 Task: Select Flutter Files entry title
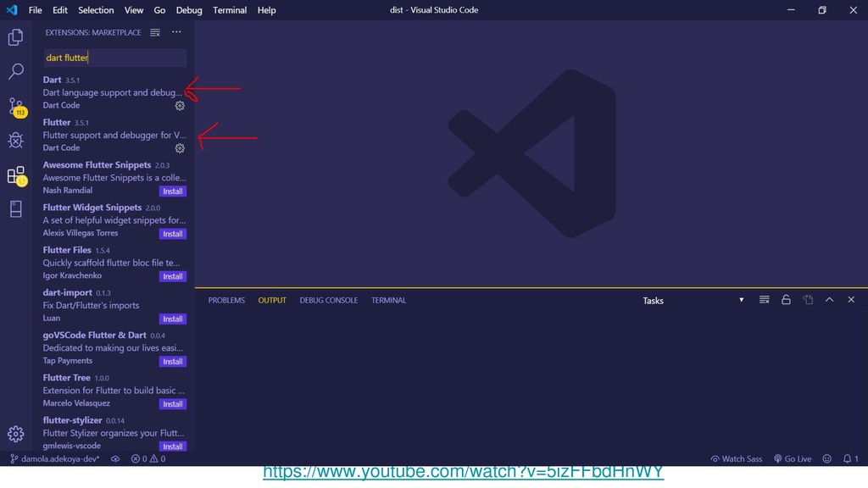tap(67, 250)
